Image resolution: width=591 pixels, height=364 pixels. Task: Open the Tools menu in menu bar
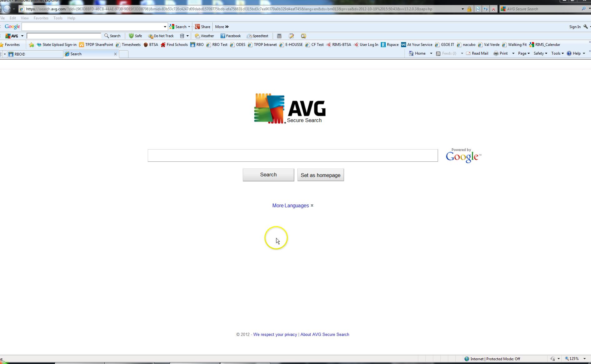coord(58,18)
